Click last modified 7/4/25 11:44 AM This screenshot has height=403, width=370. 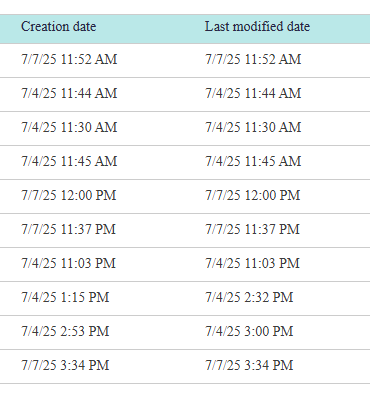click(253, 93)
